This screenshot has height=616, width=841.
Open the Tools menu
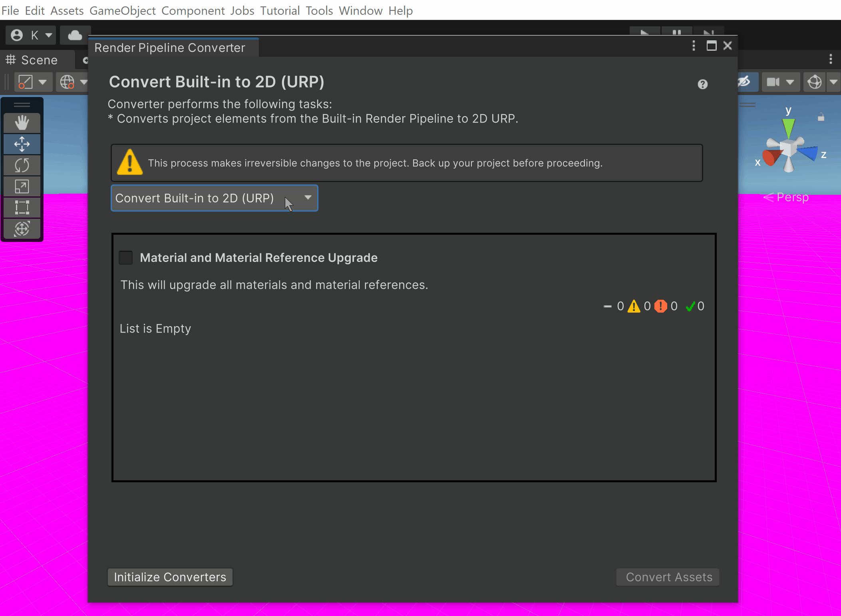[x=319, y=10]
